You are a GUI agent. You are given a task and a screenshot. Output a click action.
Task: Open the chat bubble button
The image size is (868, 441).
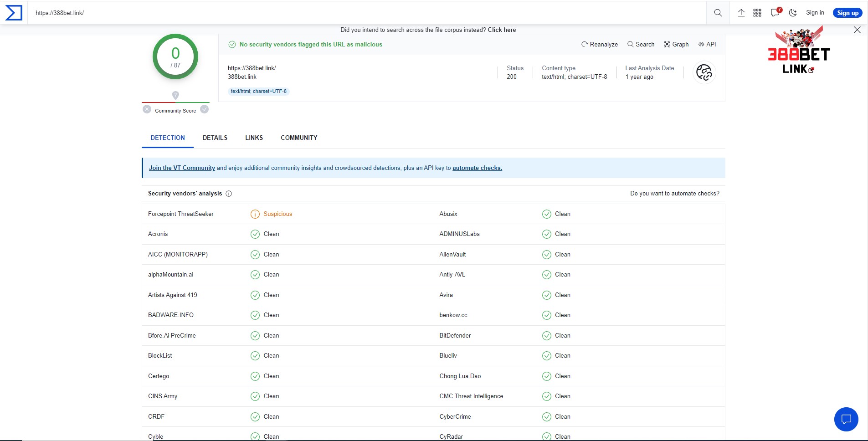846,419
